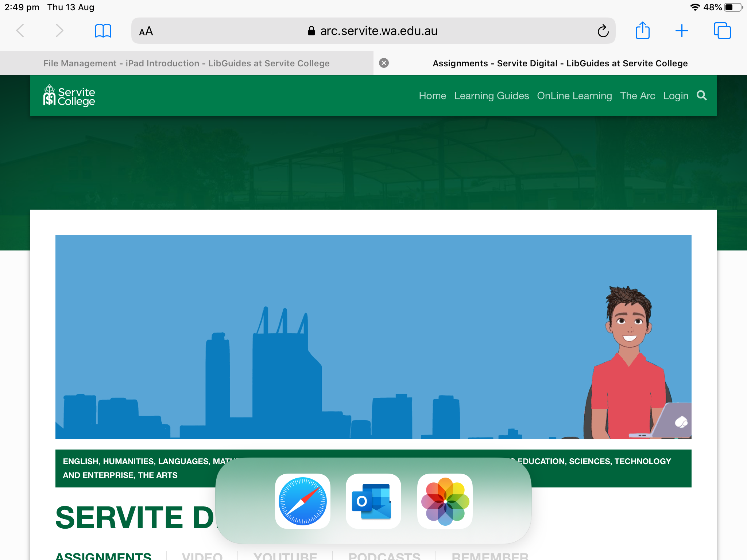Click the Login link

click(x=676, y=96)
